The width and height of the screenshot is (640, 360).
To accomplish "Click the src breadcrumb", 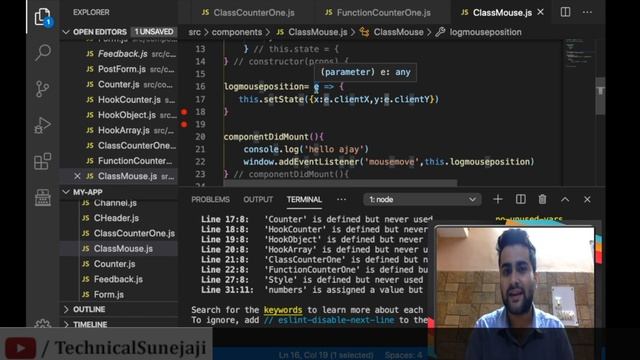I will point(194,32).
